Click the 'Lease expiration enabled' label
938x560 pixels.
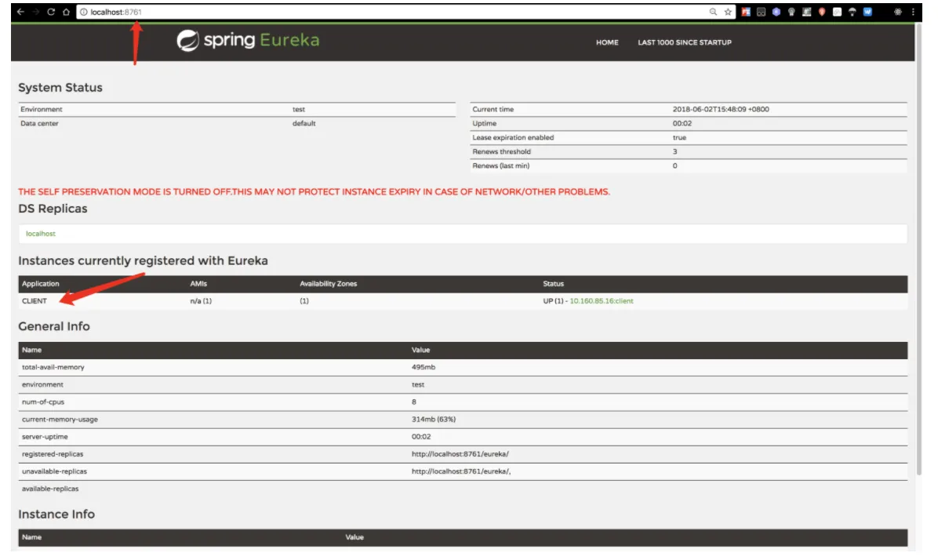[x=513, y=137]
